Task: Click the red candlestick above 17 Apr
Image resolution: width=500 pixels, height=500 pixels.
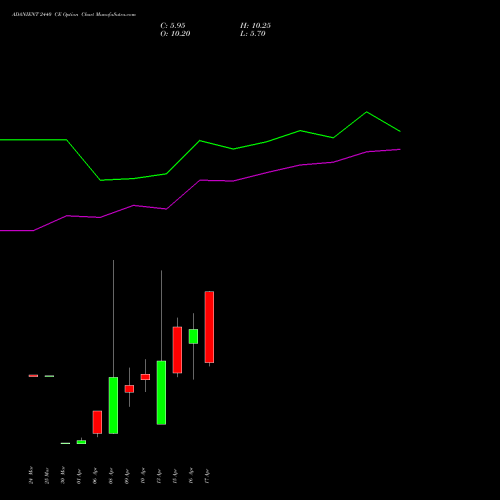Action: (209, 327)
